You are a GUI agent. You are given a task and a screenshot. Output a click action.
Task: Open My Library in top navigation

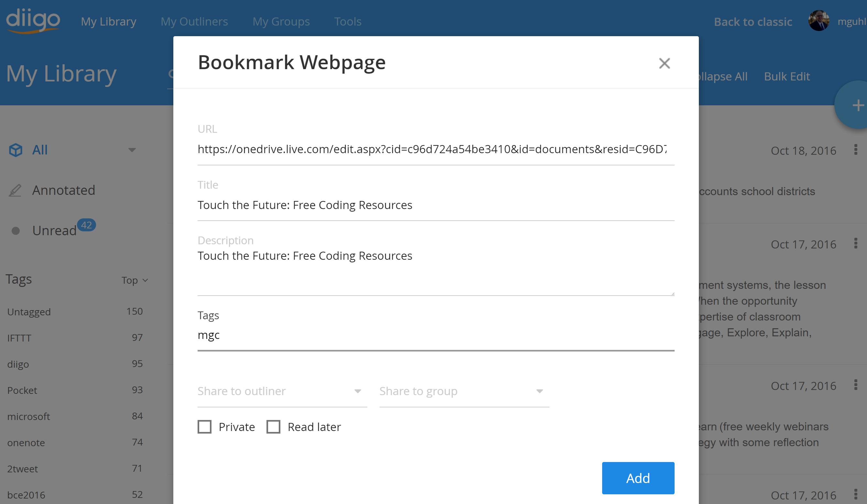(109, 21)
